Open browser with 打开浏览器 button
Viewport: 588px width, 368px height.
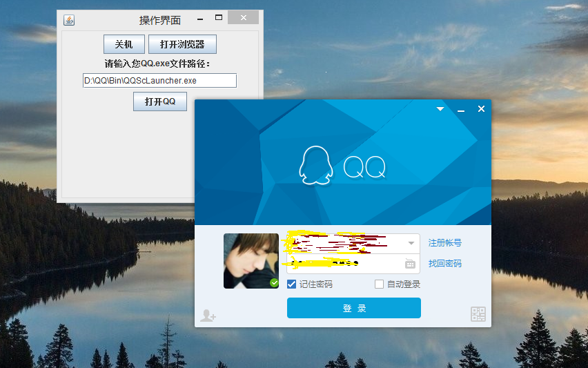click(182, 44)
